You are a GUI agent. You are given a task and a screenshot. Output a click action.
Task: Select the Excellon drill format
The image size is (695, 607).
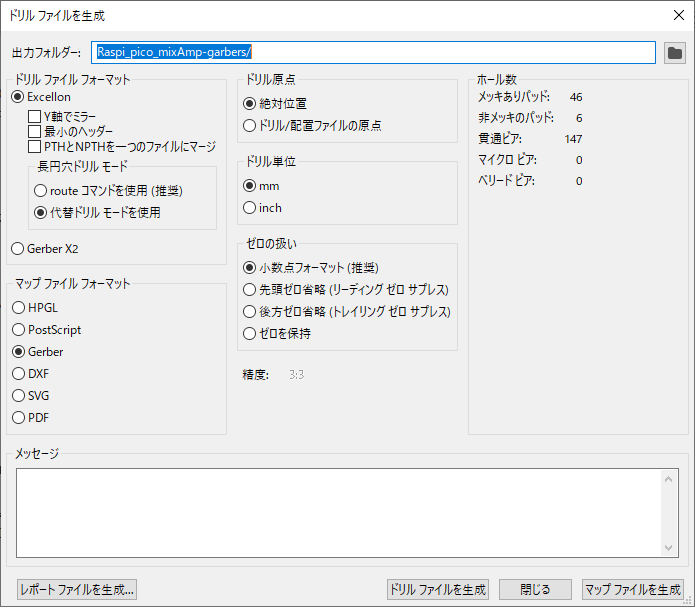click(41, 97)
